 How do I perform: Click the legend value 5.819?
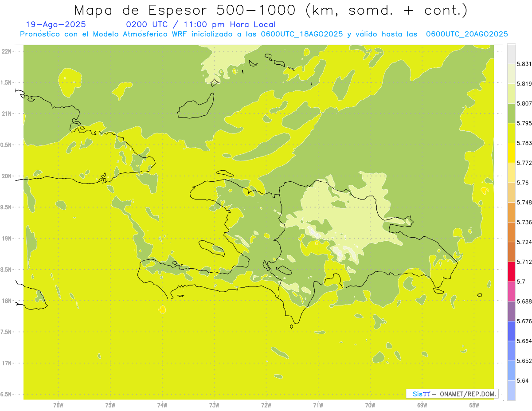[x=524, y=83]
